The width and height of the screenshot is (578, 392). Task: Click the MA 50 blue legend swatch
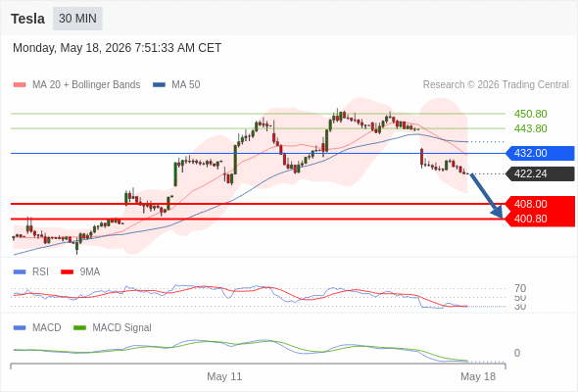[x=159, y=85]
